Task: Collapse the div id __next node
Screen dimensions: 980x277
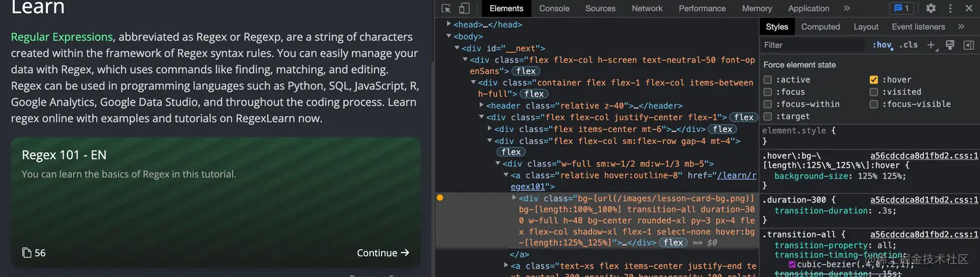Action: tap(458, 48)
